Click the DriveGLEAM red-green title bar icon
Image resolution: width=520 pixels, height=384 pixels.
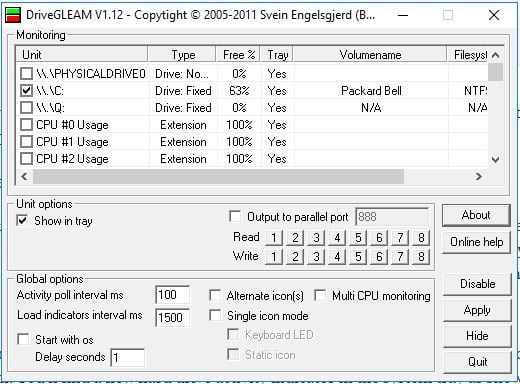coord(13,15)
